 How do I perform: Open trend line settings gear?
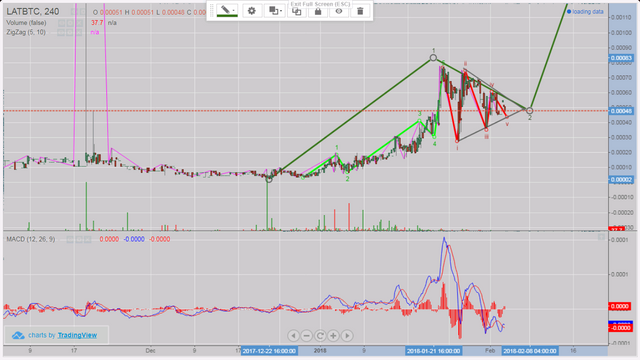tap(252, 11)
